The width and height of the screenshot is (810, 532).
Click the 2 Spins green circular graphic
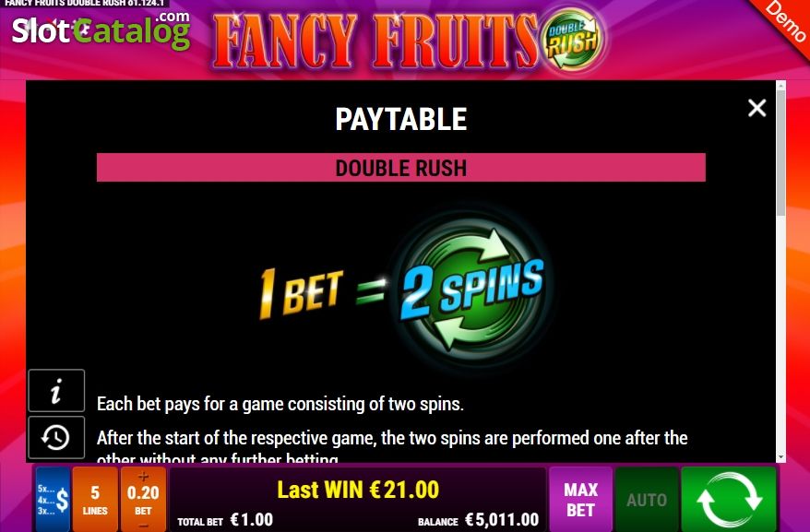point(471,290)
